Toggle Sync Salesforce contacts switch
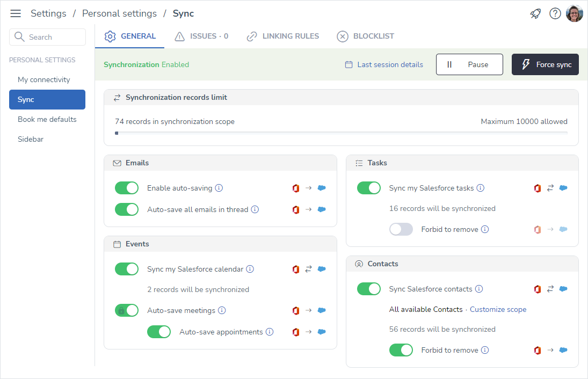588x379 pixels. click(368, 289)
